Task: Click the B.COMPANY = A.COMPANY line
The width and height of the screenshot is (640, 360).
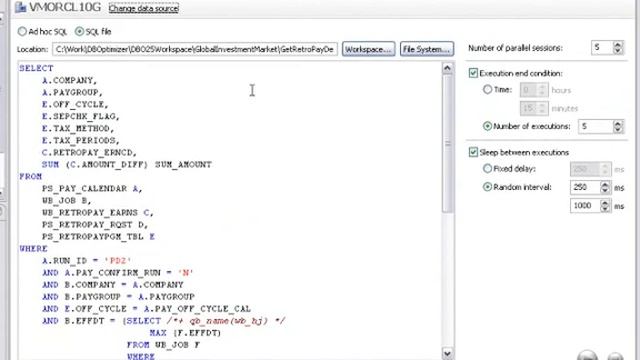Action: coord(113,284)
